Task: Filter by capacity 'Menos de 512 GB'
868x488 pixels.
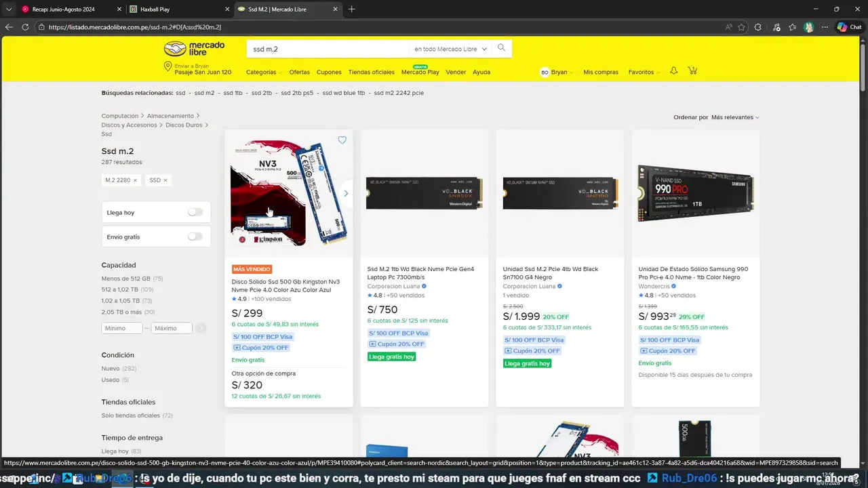Action: tap(126, 279)
